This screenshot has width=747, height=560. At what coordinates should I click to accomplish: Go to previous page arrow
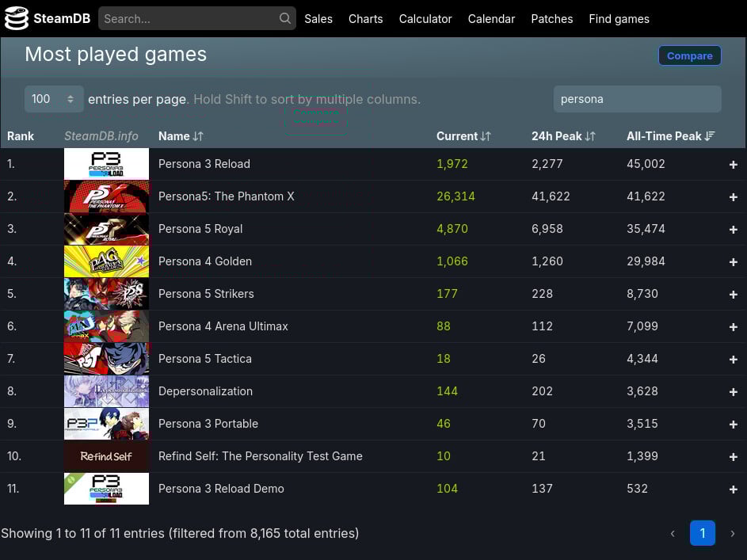pos(673,533)
